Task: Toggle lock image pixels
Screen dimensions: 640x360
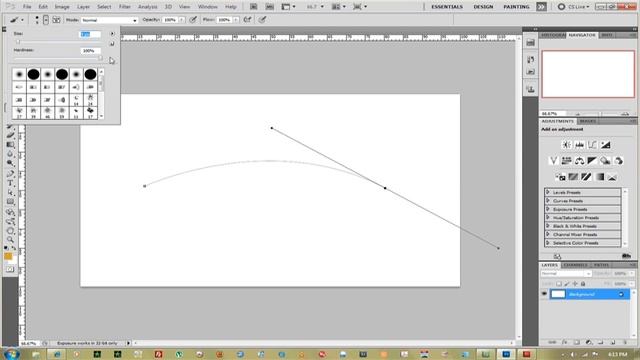Action: [567, 284]
